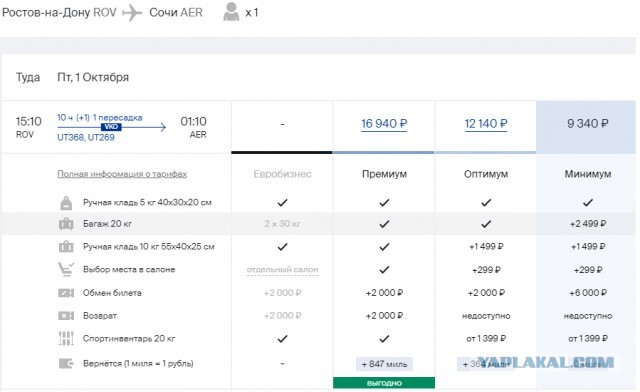Click от 1 399 ₽ sports gear in Minimum

588,339
